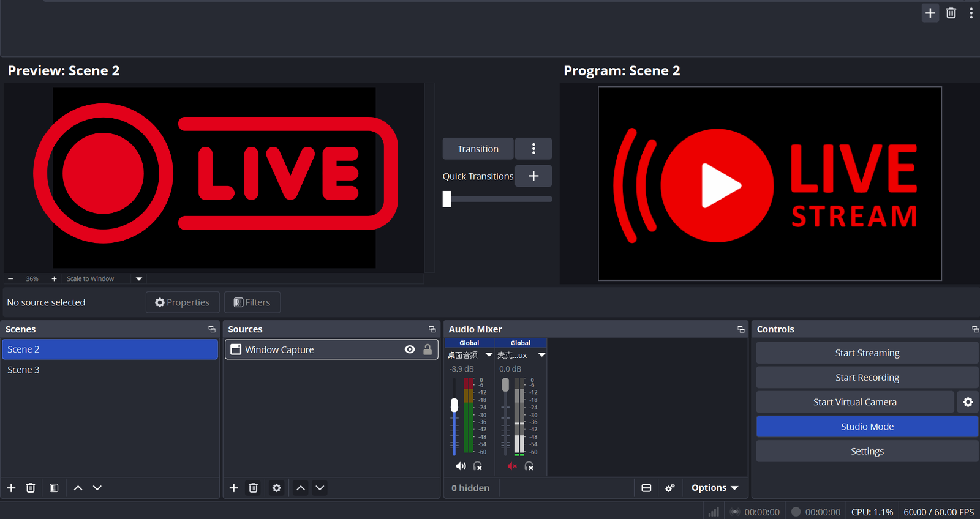
Task: Click the transition T-bar slider handle
Action: [x=447, y=199]
